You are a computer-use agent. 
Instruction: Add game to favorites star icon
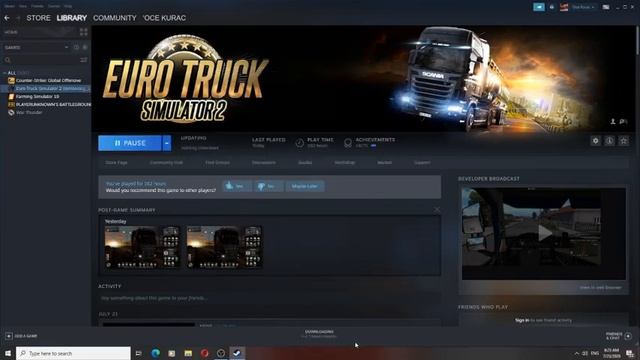623,141
